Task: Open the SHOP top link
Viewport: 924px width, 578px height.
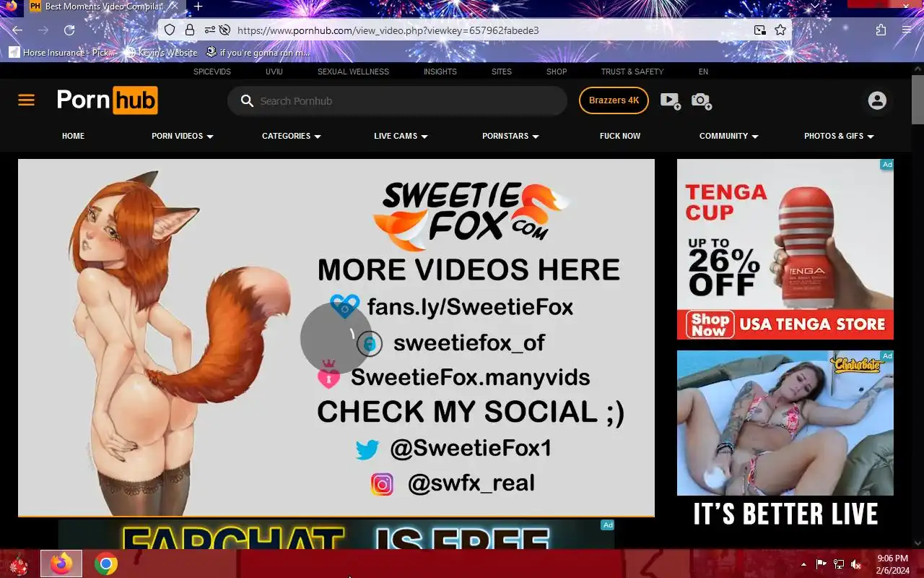Action: point(557,72)
